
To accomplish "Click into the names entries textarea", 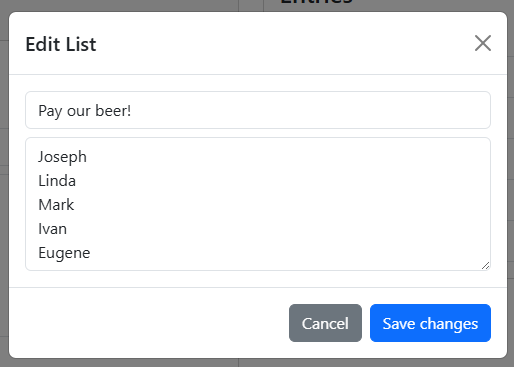I will point(258,204).
